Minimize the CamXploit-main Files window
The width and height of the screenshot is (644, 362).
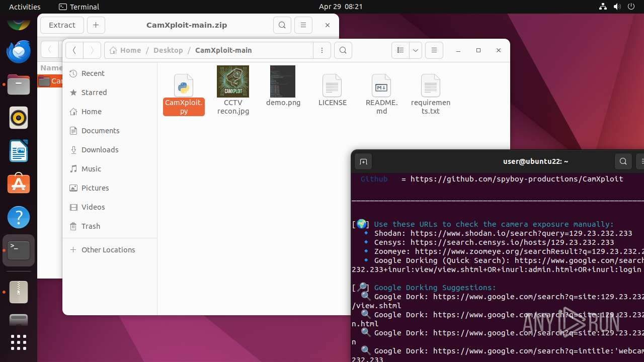tap(458, 50)
